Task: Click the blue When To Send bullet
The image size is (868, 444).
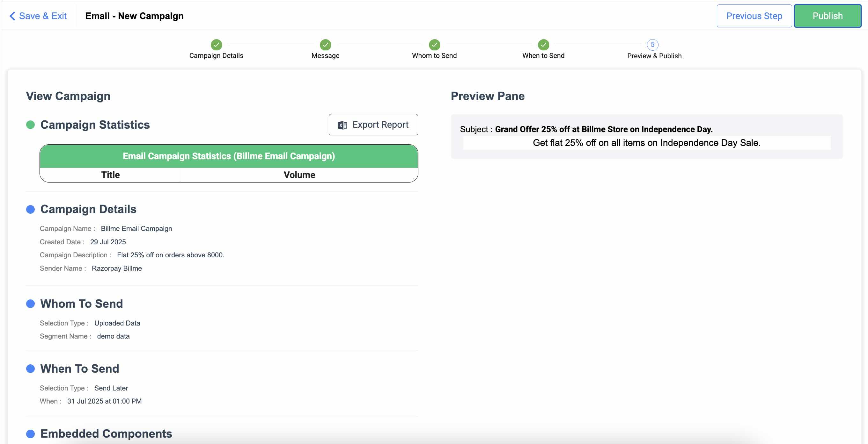Action: coord(30,369)
